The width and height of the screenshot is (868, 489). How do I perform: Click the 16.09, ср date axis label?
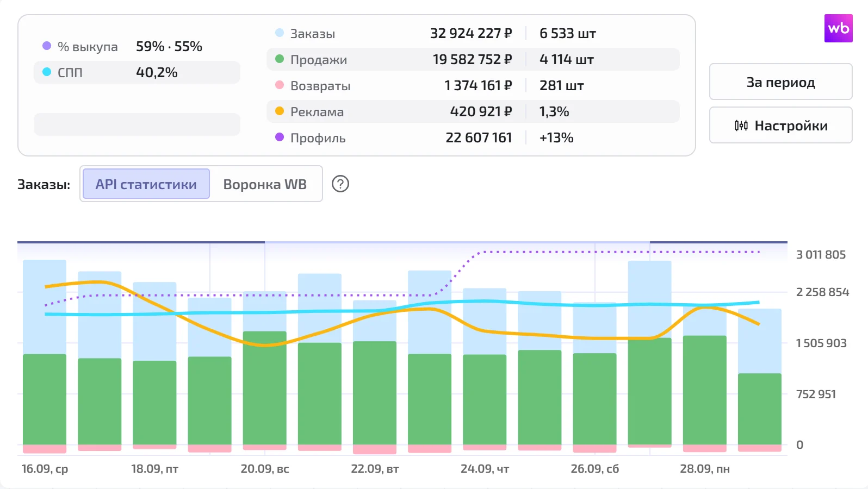pos(45,468)
